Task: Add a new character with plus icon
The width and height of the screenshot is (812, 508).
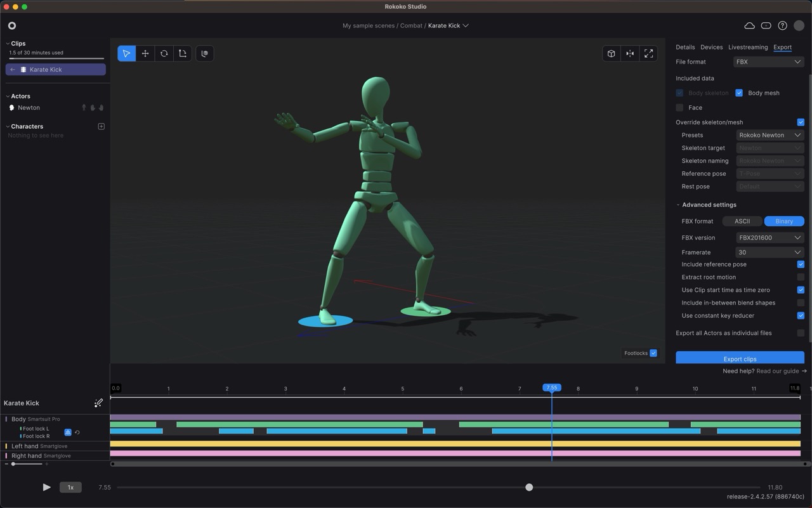Action: coord(101,126)
